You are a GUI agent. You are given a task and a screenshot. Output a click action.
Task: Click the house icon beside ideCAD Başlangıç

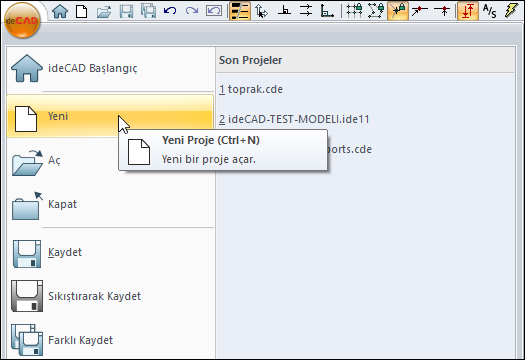tap(27, 68)
